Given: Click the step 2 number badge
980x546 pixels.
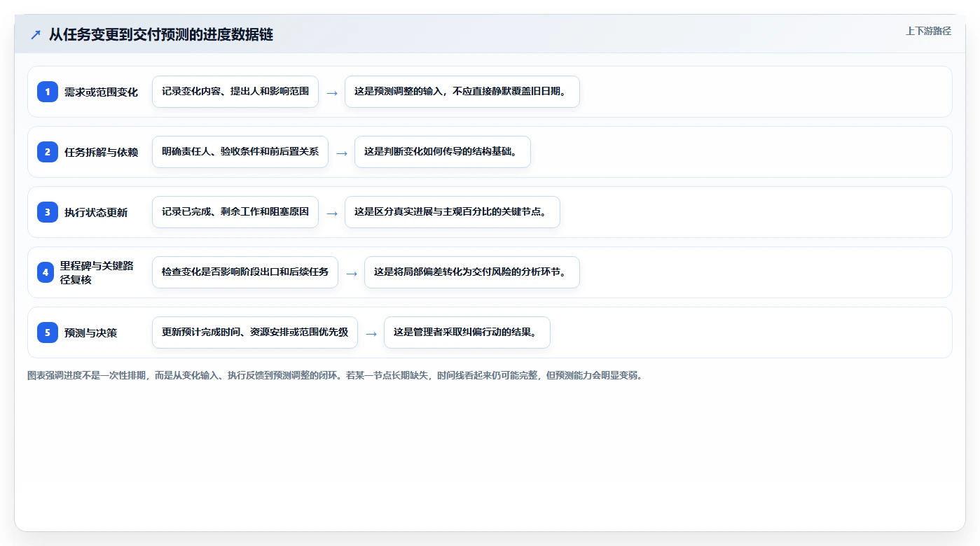Looking at the screenshot, I should [48, 152].
